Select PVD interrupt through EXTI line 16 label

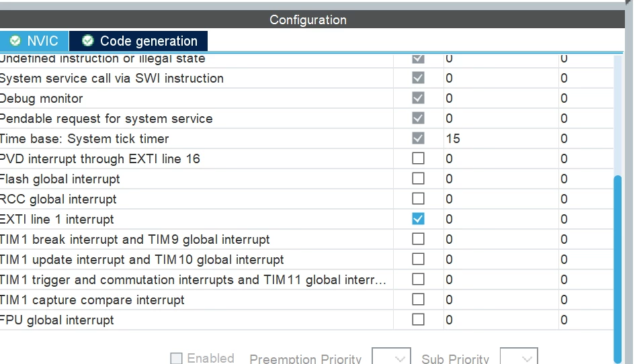(x=100, y=158)
